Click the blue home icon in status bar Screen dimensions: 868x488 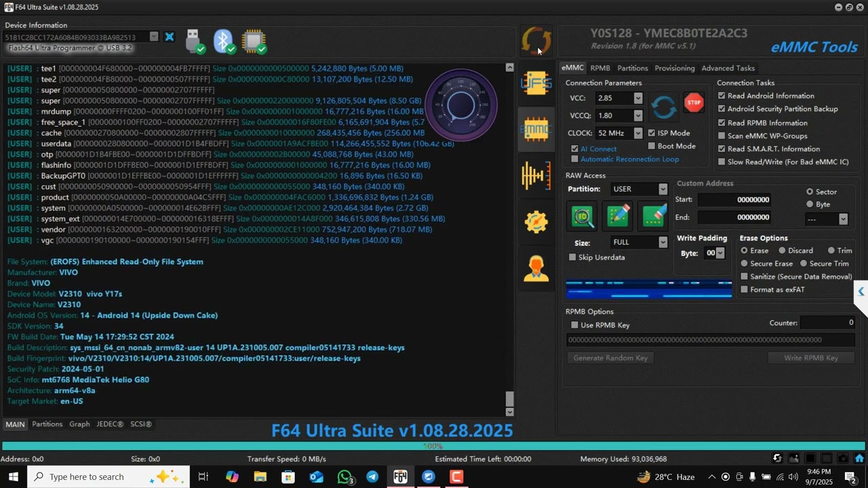tap(859, 459)
